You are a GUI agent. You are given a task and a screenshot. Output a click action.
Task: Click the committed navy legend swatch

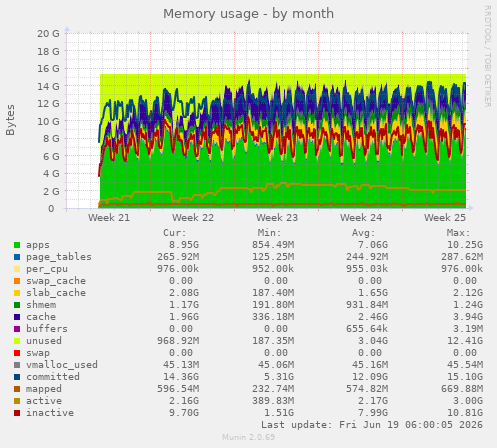17,377
